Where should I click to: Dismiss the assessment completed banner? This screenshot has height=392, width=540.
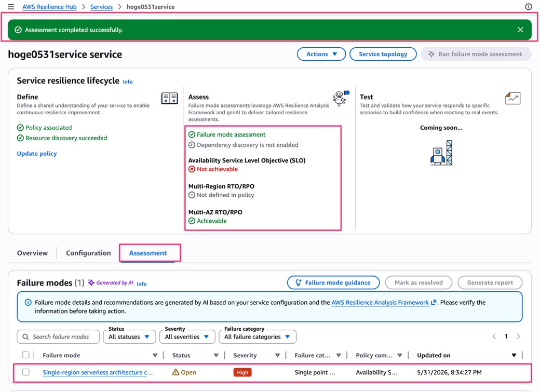(520, 30)
